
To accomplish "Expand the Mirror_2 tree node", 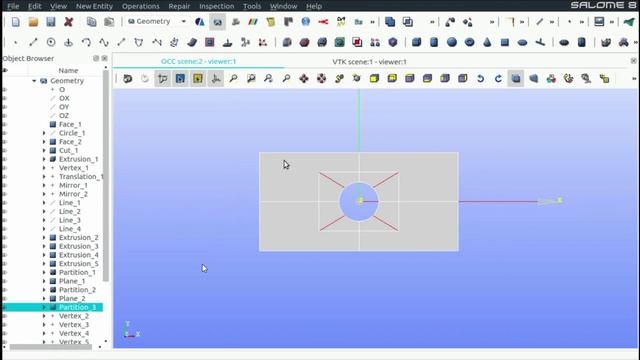I will click(x=44, y=194).
